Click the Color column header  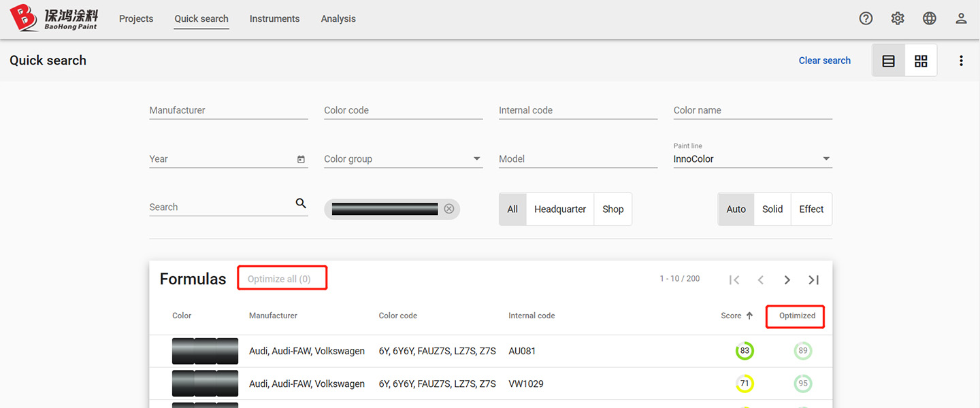182,316
